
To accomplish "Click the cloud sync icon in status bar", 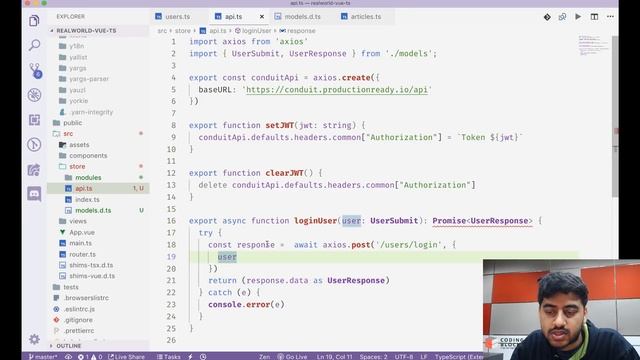I will coord(68,357).
